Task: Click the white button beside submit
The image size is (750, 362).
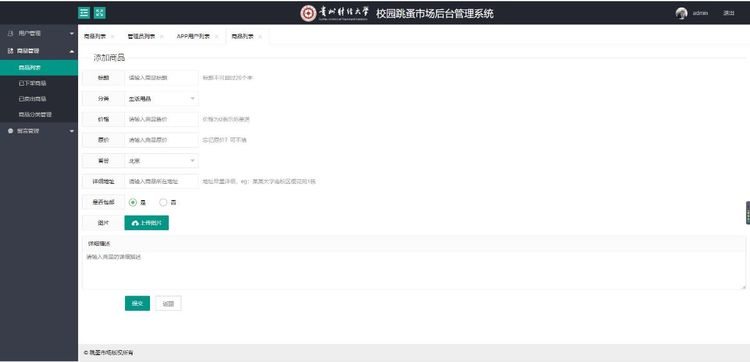Action: point(168,303)
